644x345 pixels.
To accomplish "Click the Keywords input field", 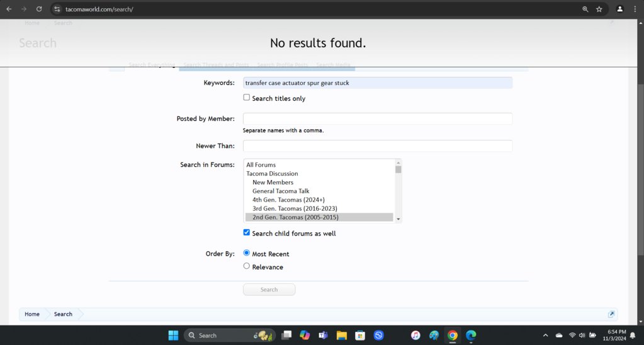I will tap(378, 83).
